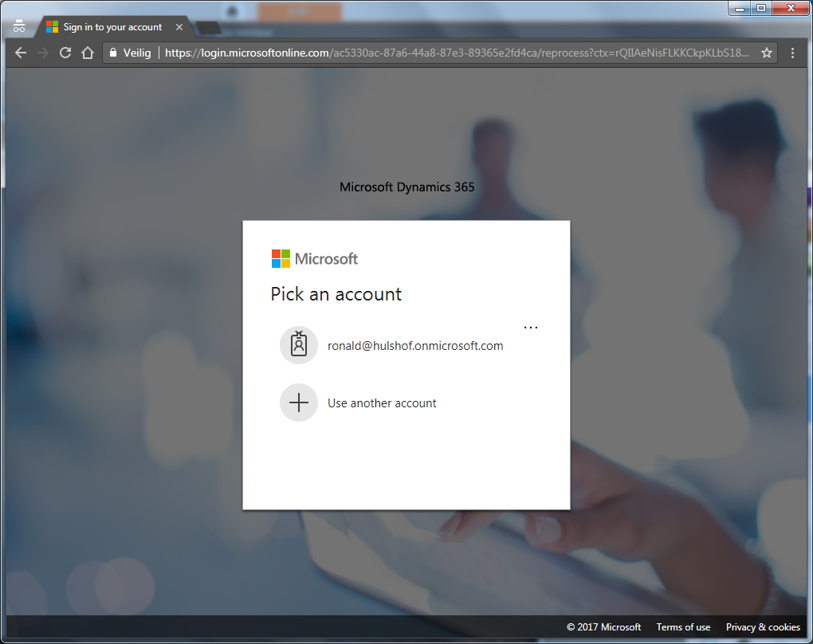This screenshot has height=644, width=813.
Task: Open the Terms of use link
Action: (x=683, y=627)
